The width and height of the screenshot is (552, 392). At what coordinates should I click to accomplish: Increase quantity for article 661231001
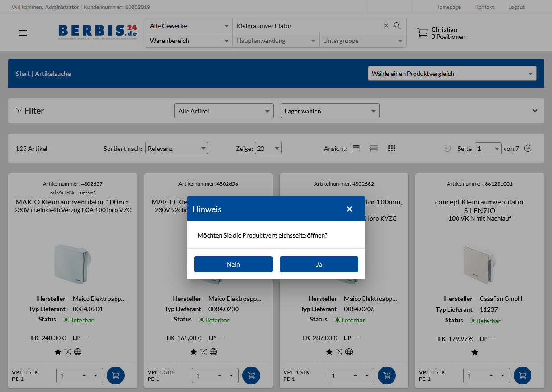pos(491,375)
